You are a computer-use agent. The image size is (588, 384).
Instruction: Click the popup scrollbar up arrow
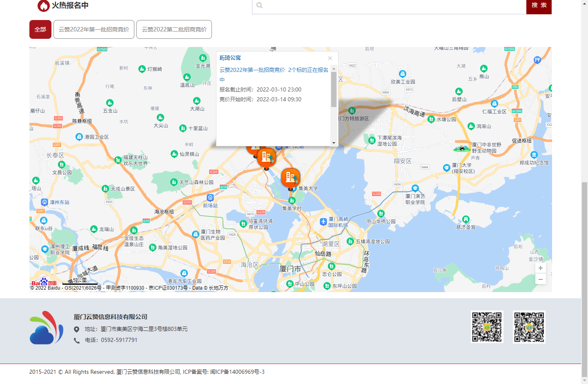[334, 69]
